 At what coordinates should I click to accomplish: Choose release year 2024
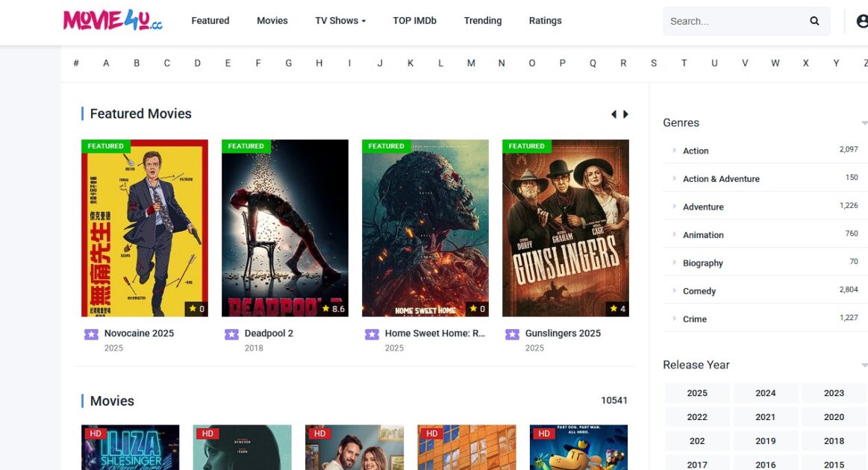[x=766, y=393]
